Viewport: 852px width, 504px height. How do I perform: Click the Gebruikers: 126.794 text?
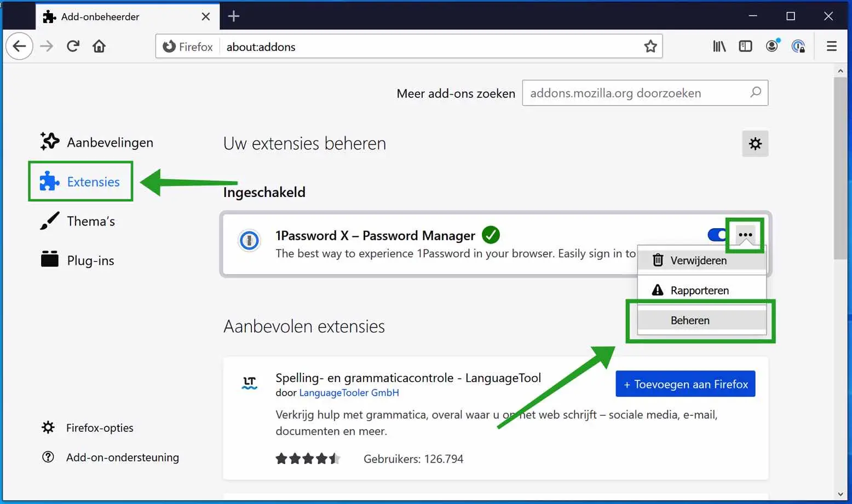click(x=413, y=459)
